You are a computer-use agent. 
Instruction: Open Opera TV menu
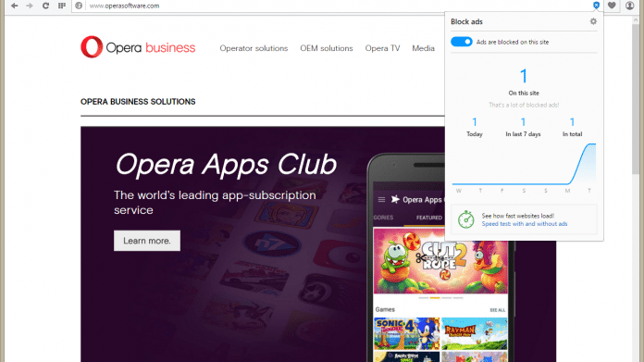pos(382,48)
